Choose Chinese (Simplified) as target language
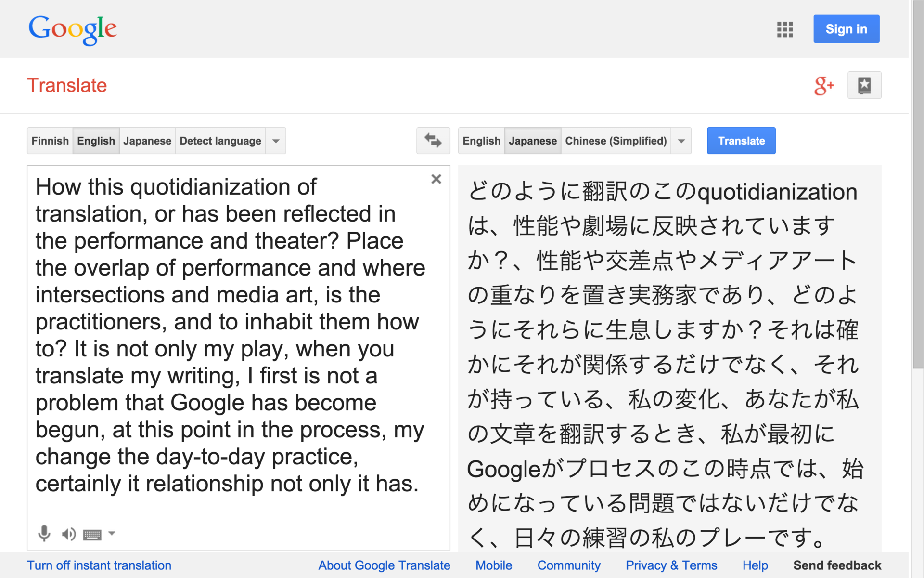Image resolution: width=924 pixels, height=578 pixels. click(616, 141)
